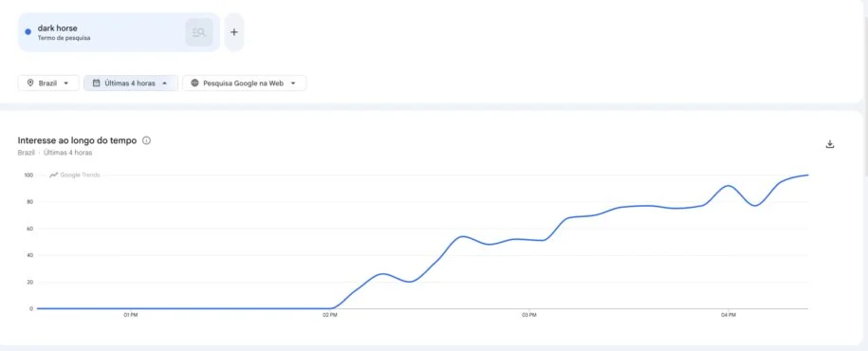Click the 60 value on the y-axis

pos(30,229)
